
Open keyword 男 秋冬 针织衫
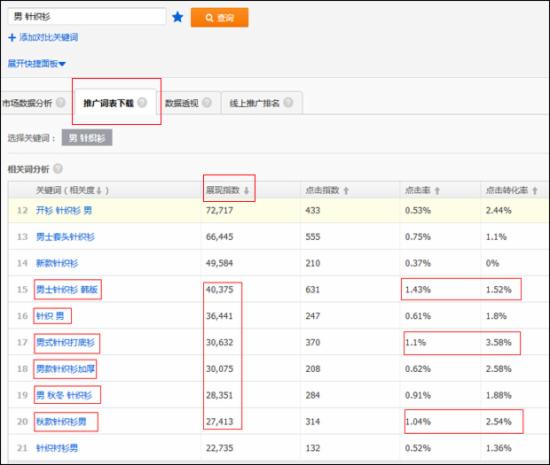tap(64, 395)
